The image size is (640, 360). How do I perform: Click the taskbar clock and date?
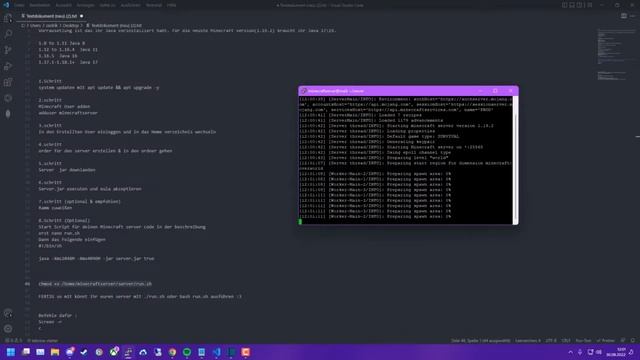[x=617, y=352]
